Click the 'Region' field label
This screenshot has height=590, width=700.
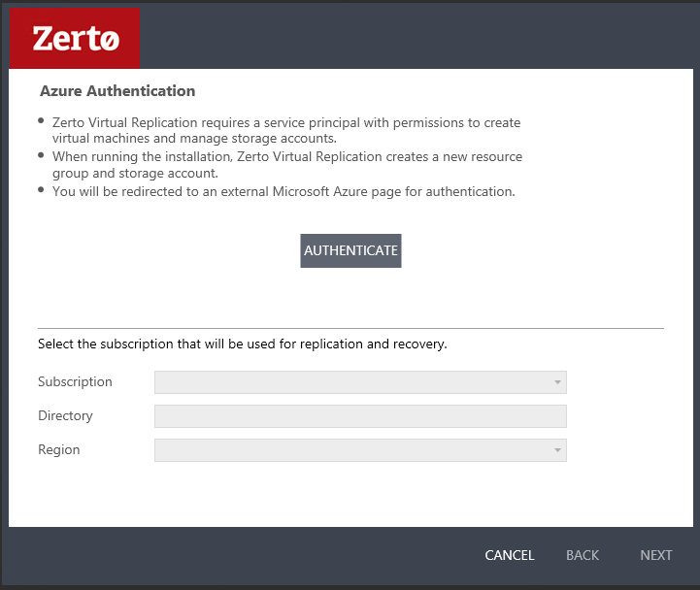59,449
